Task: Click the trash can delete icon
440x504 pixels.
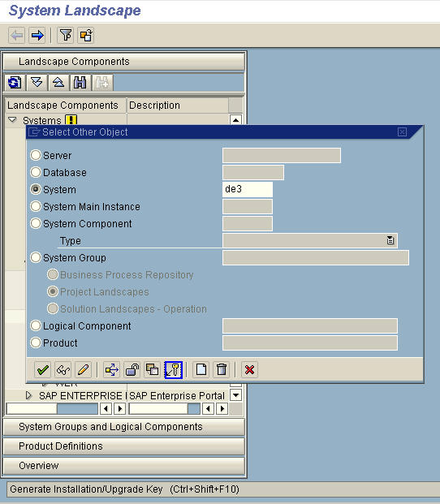Action: point(221,369)
